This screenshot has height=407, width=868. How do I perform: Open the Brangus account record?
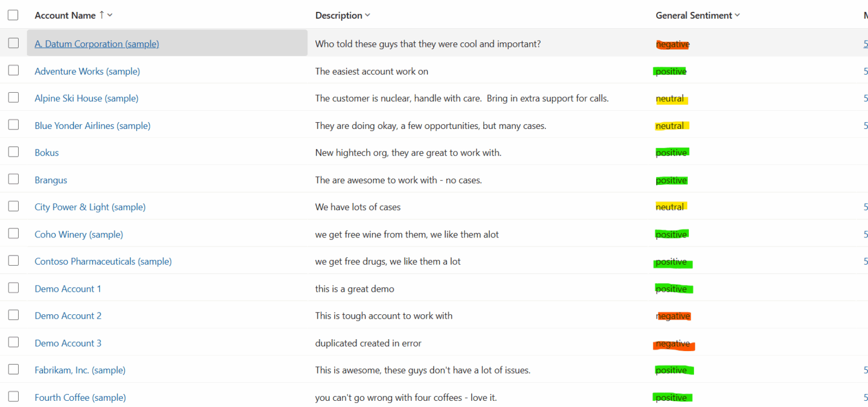[50, 180]
